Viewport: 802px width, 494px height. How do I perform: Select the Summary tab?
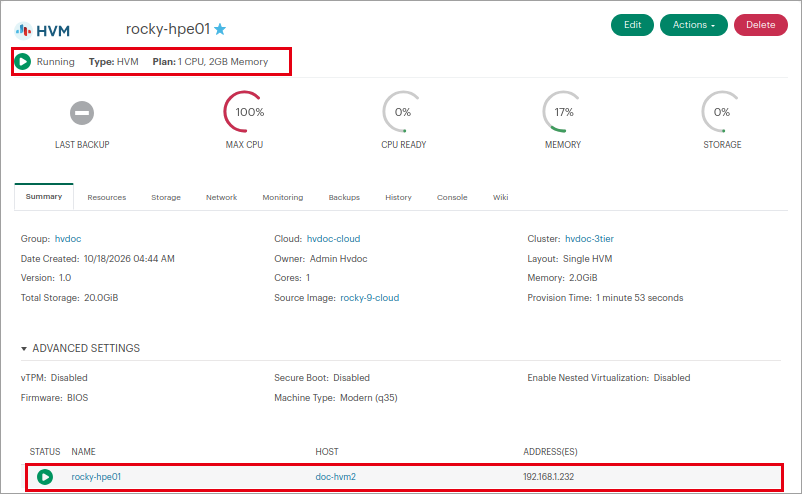pyautogui.click(x=44, y=196)
